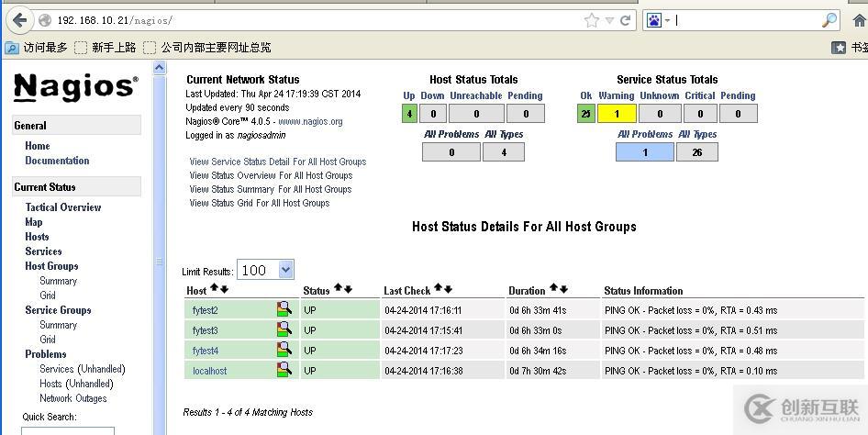This screenshot has width=868, height=435.
Task: Open Hosts (Unhandled) problems
Action: click(x=76, y=384)
